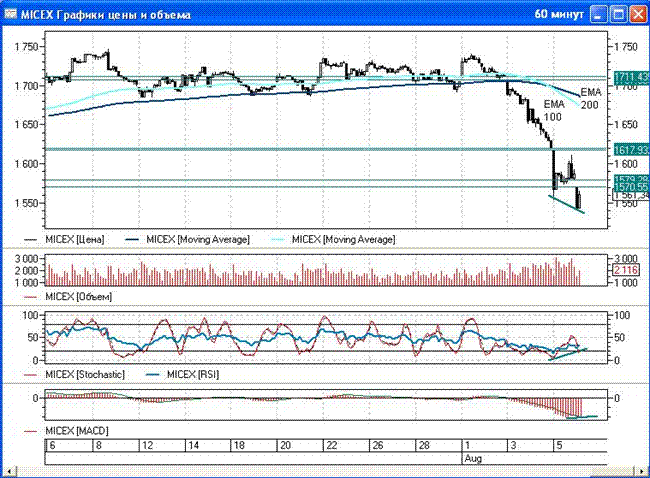Click the 60 минут timeframe label
The height and width of the screenshot is (478, 650).
(556, 15)
